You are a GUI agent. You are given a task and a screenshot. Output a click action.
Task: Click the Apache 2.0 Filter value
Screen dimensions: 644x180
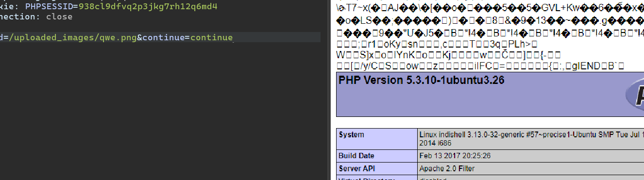pos(447,168)
